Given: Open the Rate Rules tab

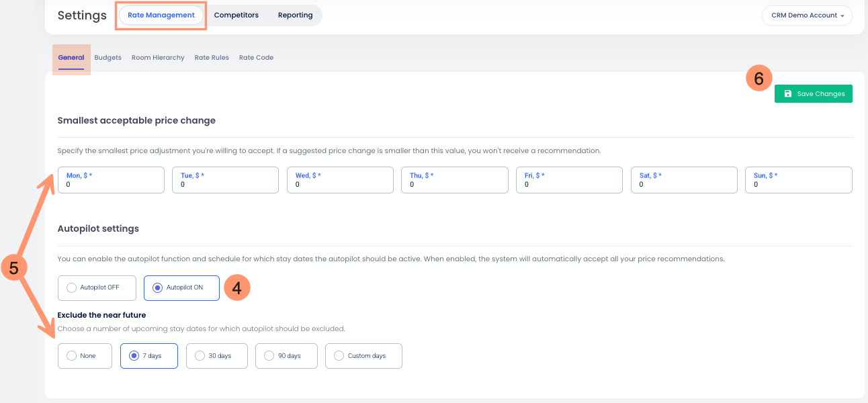Looking at the screenshot, I should coord(212,57).
